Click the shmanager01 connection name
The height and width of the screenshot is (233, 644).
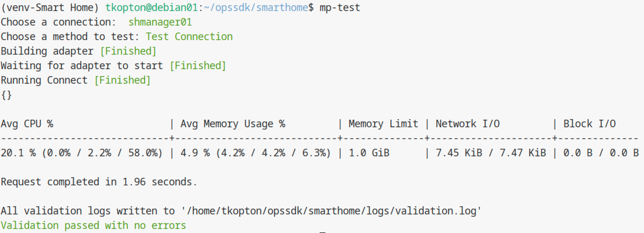160,22
